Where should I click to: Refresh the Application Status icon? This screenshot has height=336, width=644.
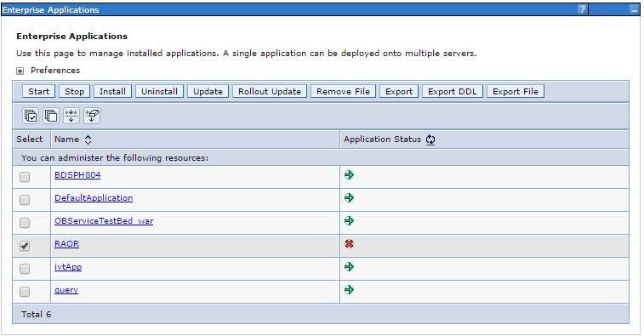430,140
